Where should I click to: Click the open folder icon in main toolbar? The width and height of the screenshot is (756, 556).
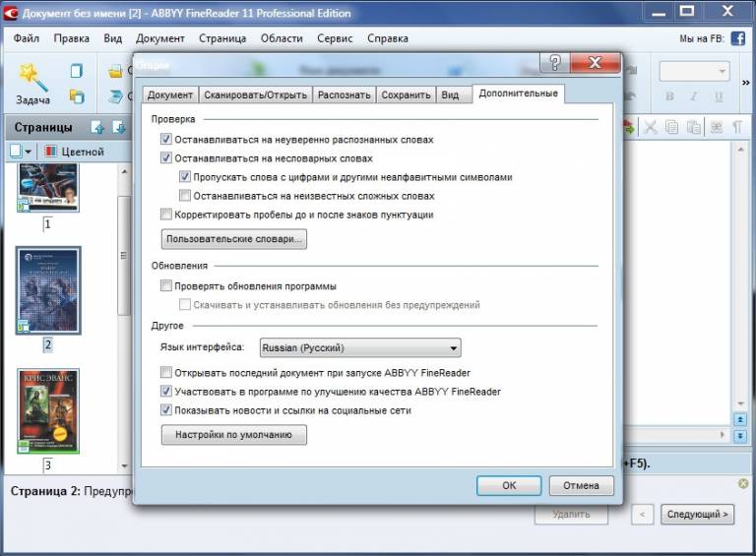(115, 72)
